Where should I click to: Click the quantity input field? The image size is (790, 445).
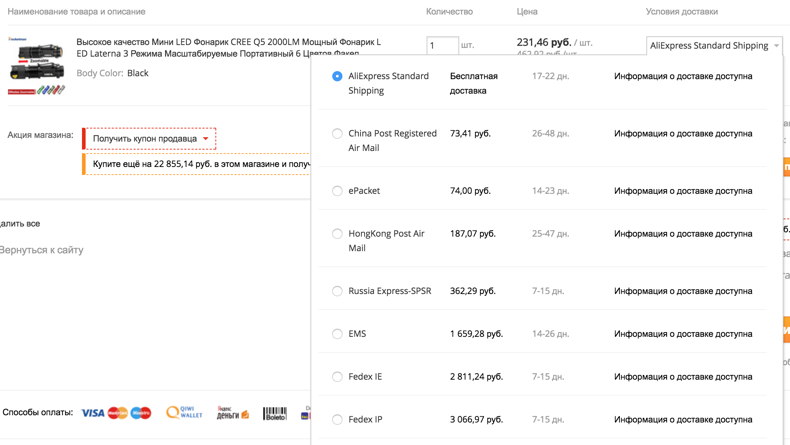pyautogui.click(x=441, y=46)
